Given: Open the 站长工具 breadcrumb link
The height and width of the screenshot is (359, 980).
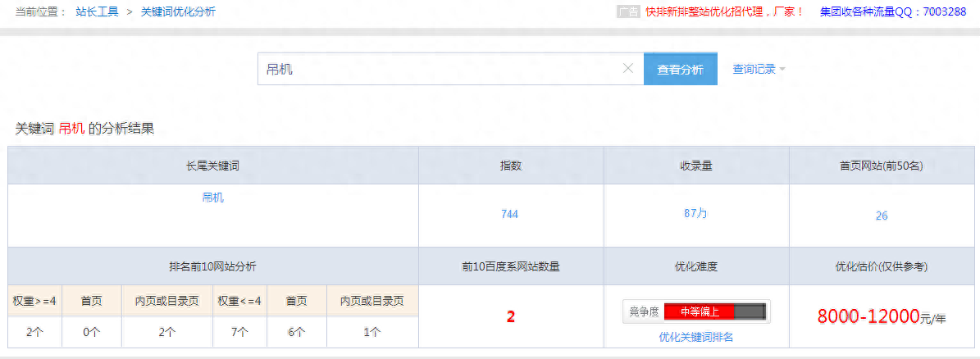Looking at the screenshot, I should coord(97,12).
